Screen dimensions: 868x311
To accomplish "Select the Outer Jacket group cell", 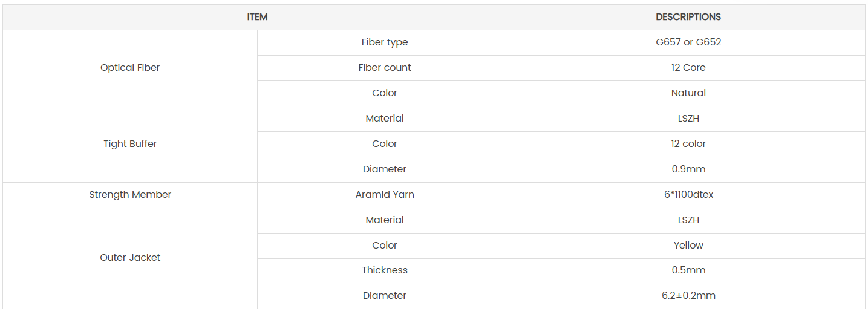I will pos(130,258).
